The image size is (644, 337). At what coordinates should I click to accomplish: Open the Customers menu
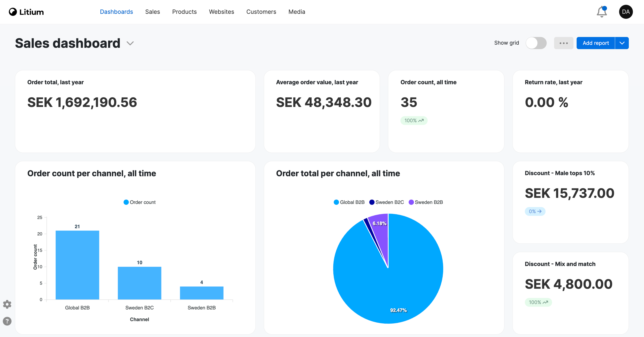(x=261, y=12)
